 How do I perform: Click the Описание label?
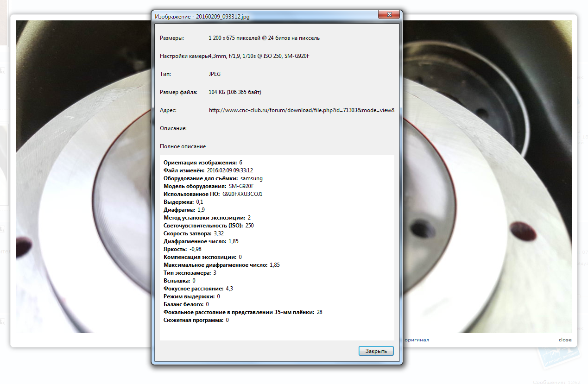pos(173,128)
